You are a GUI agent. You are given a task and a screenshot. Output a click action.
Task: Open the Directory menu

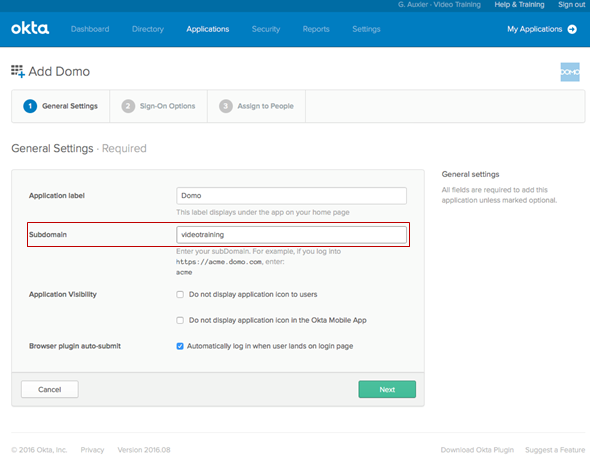click(x=148, y=29)
